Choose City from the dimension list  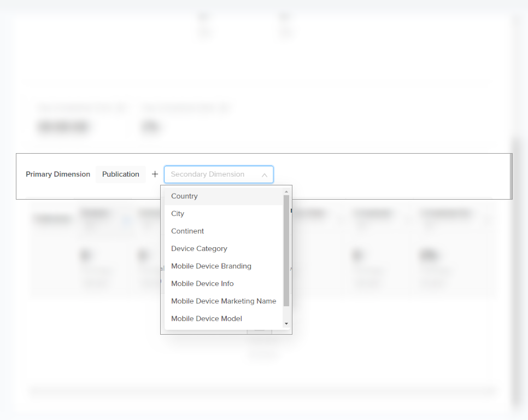[x=178, y=213]
